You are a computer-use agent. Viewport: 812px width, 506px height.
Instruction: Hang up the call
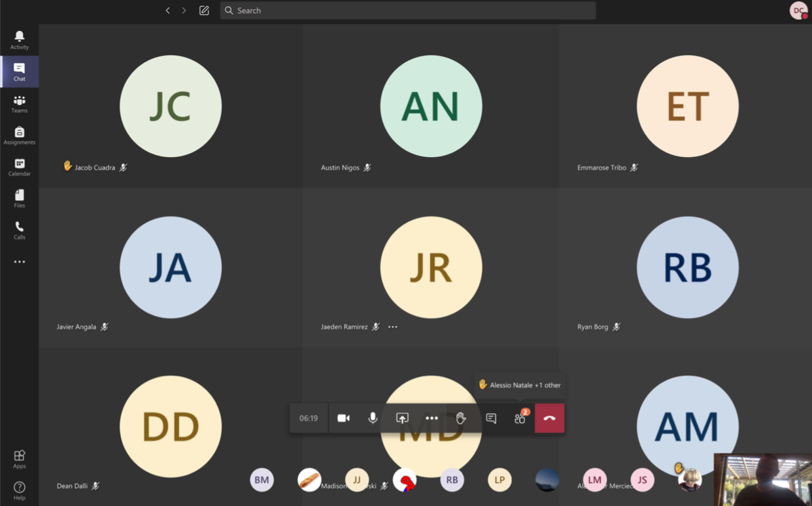click(x=549, y=418)
